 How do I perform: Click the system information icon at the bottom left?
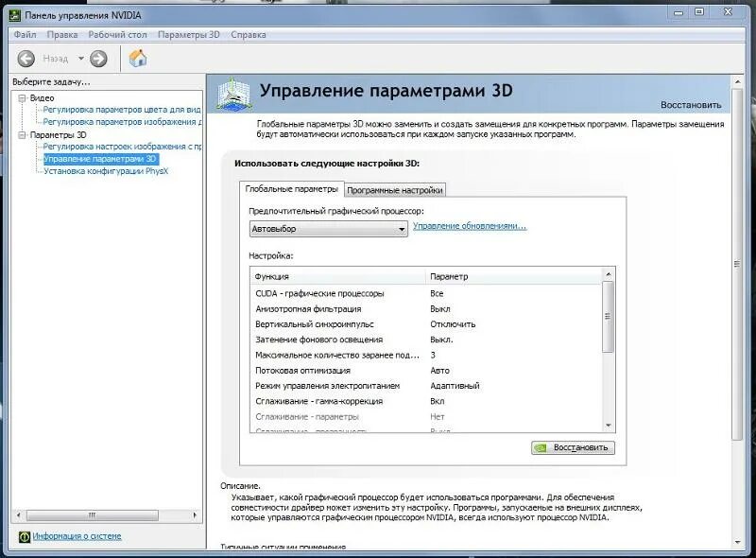coord(25,536)
